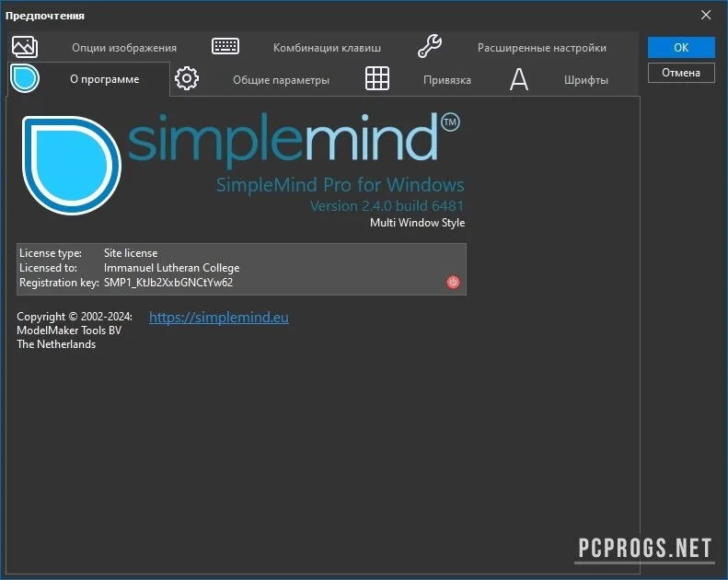Click the Licensed to: label

tap(48, 268)
